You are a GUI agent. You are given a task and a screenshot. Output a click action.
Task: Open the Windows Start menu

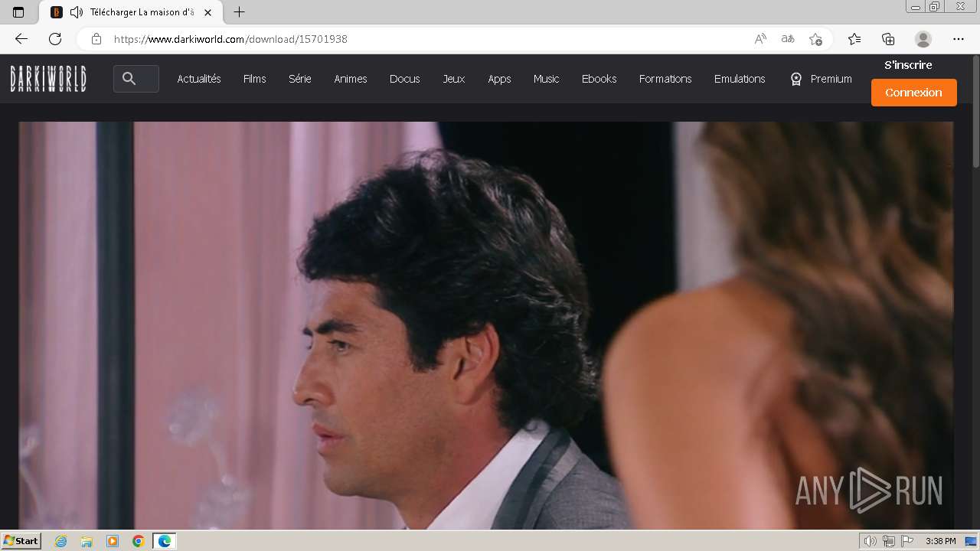[21, 541]
